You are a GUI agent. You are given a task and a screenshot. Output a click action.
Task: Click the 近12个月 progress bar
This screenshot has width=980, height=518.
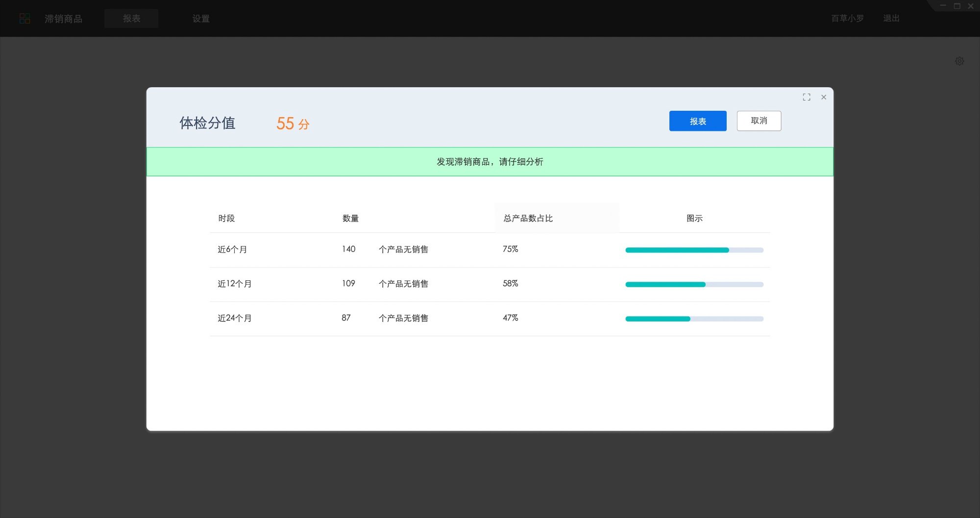[694, 284]
